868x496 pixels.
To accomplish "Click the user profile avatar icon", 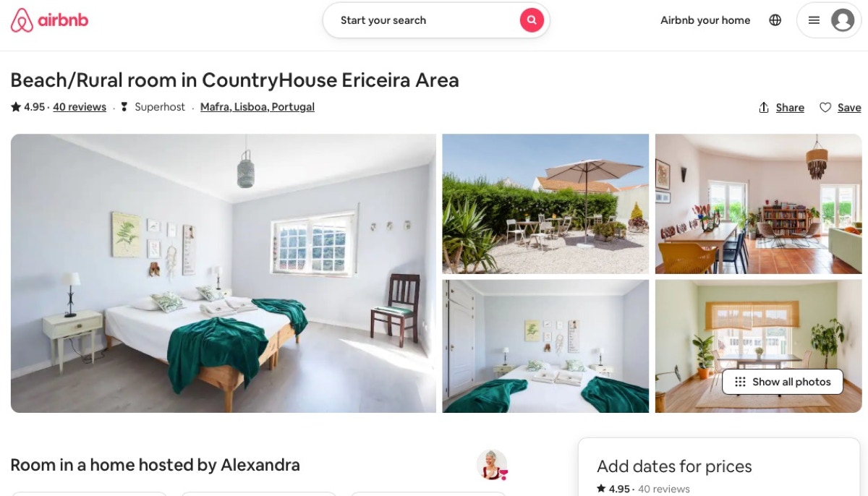I will 843,20.
